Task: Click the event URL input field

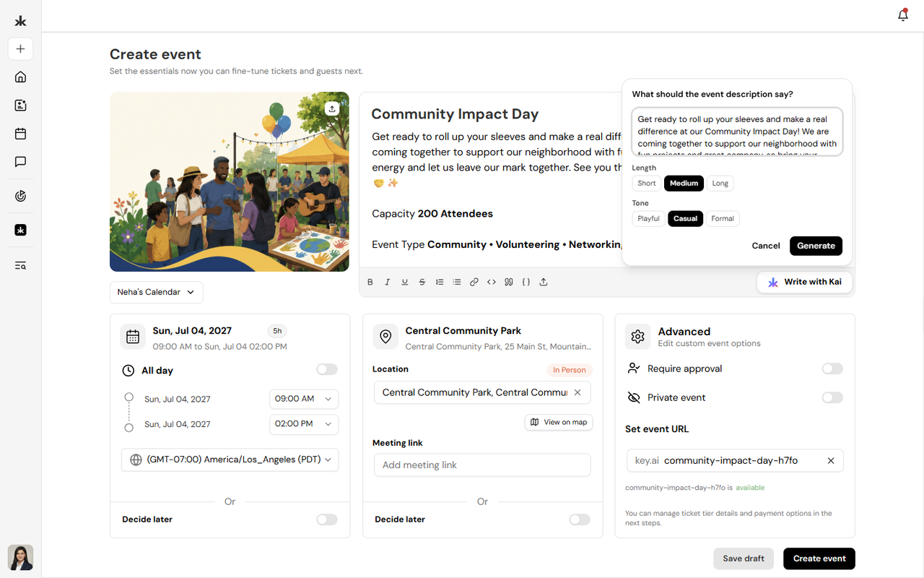Action: [x=735, y=460]
